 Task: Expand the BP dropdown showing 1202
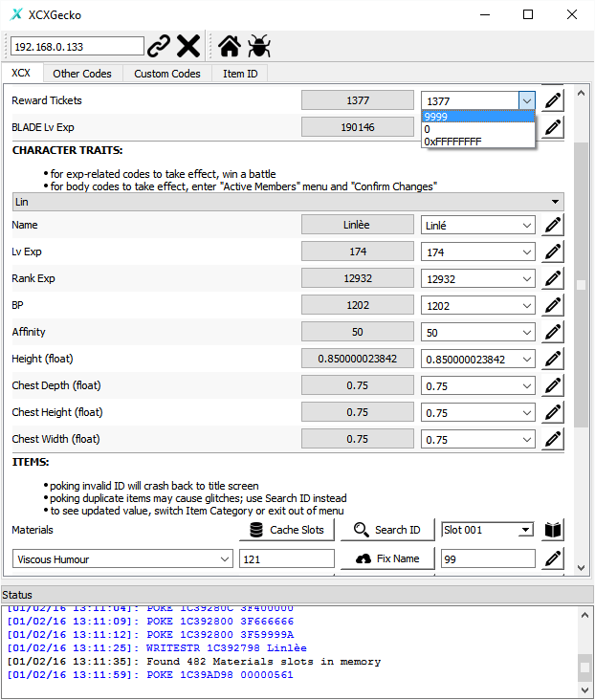click(527, 305)
